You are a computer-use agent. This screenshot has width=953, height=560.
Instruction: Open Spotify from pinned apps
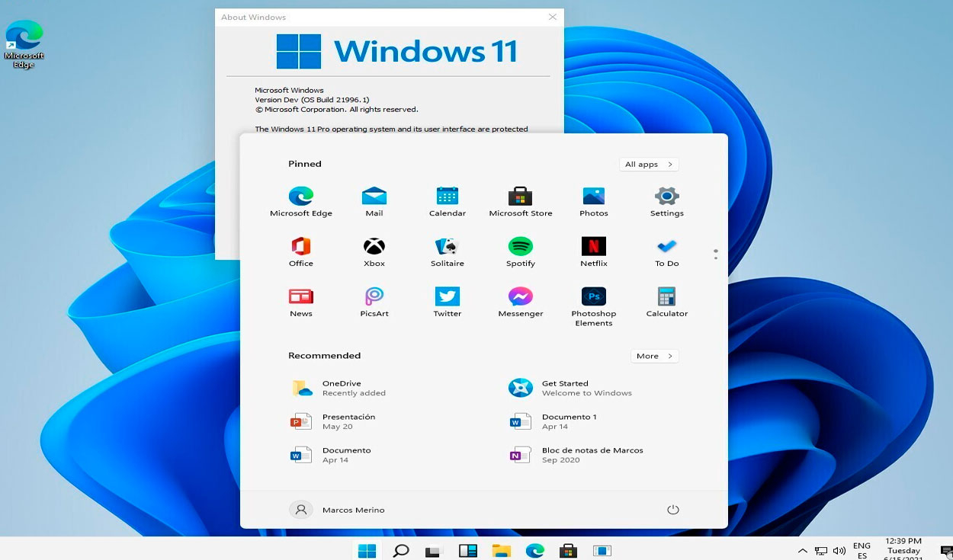point(521,252)
